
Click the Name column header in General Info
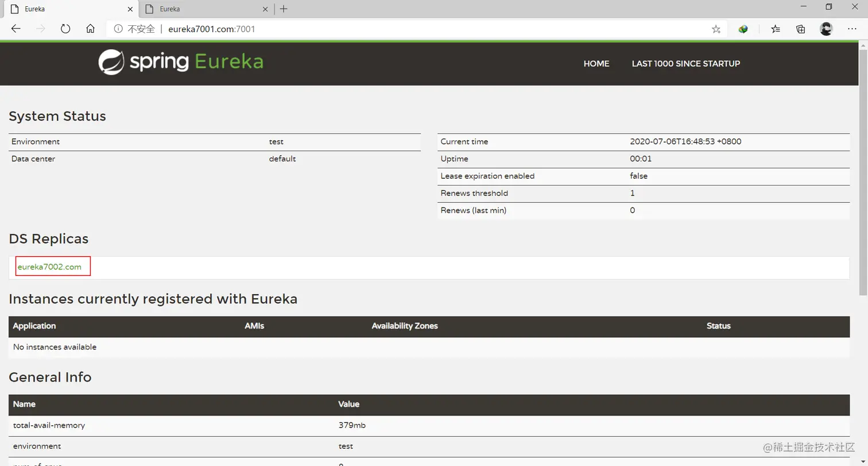point(24,404)
